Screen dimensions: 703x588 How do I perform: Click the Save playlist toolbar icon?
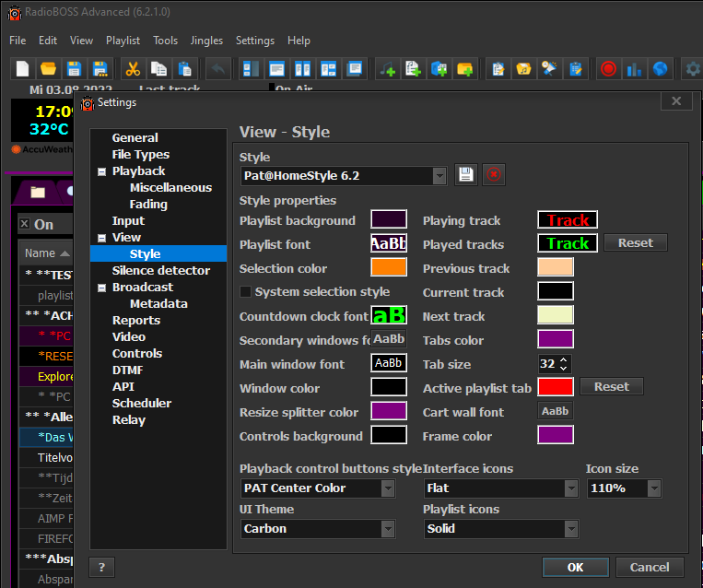pyautogui.click(x=74, y=69)
